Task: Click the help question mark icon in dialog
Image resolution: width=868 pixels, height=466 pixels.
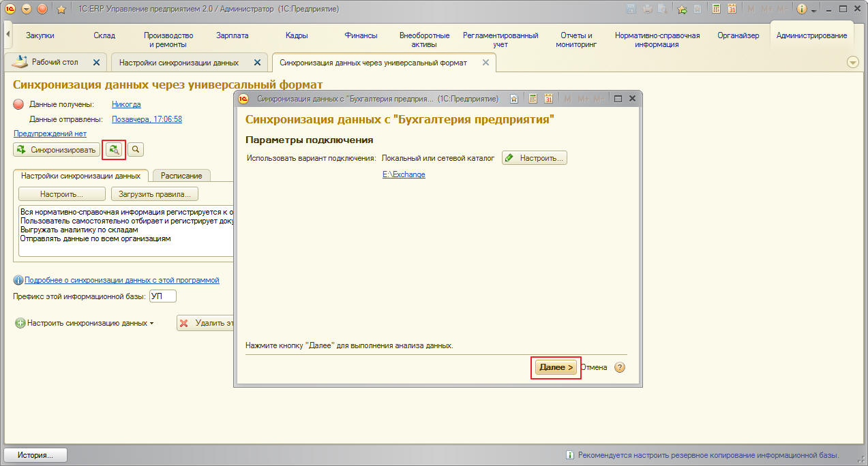Action: click(x=620, y=367)
